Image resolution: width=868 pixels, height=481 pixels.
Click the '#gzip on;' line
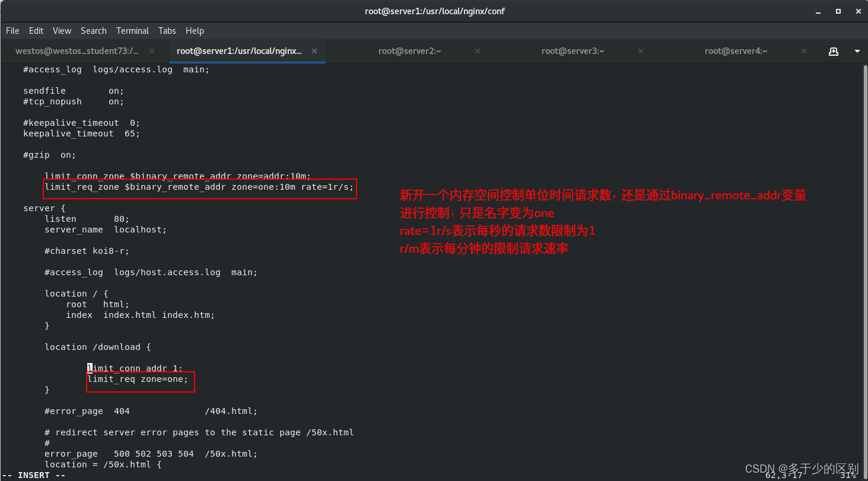(49, 155)
